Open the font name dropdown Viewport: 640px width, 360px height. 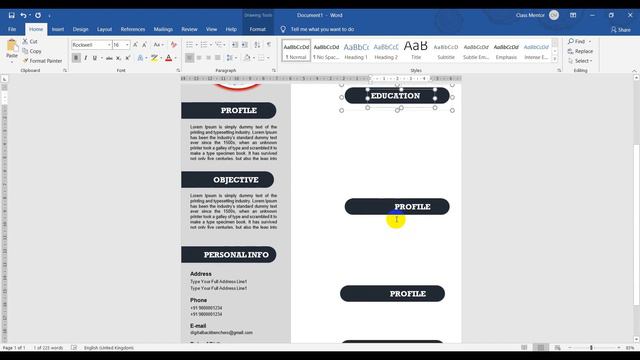[109, 44]
